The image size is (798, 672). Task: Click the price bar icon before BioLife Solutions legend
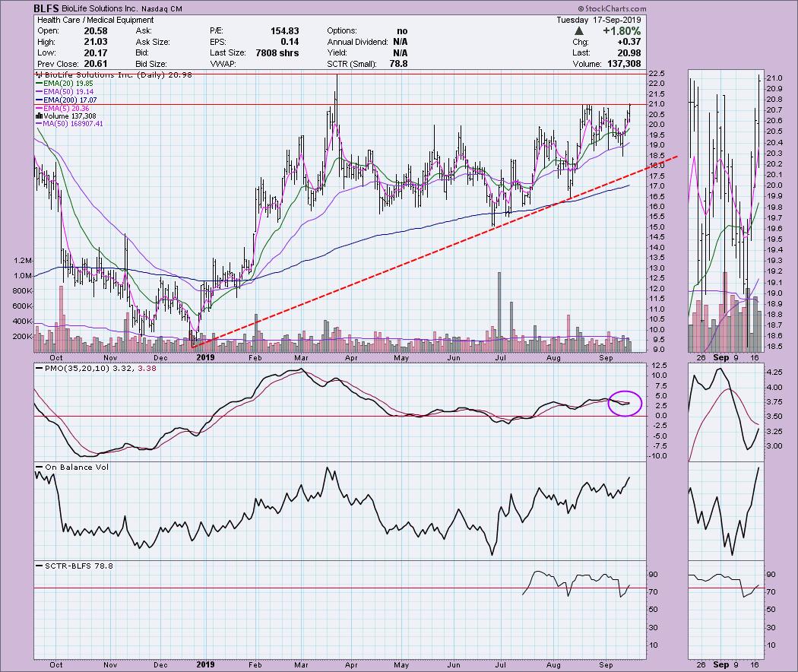[x=38, y=75]
